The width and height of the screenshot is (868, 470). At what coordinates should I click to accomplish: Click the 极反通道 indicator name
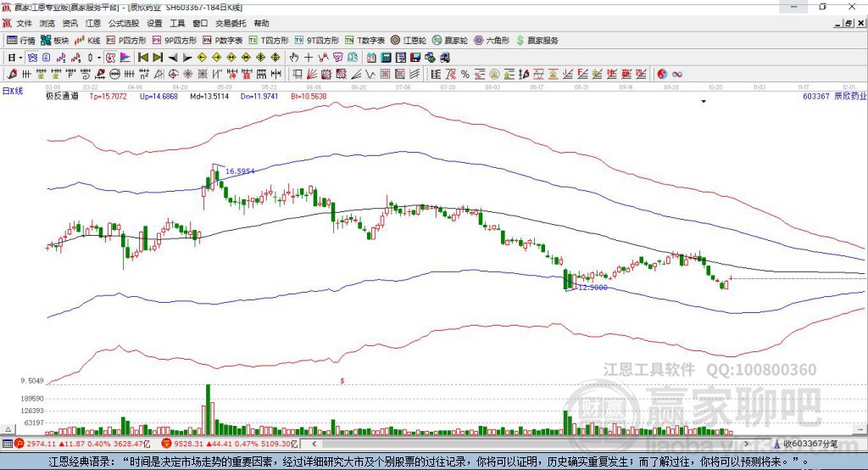[x=62, y=96]
